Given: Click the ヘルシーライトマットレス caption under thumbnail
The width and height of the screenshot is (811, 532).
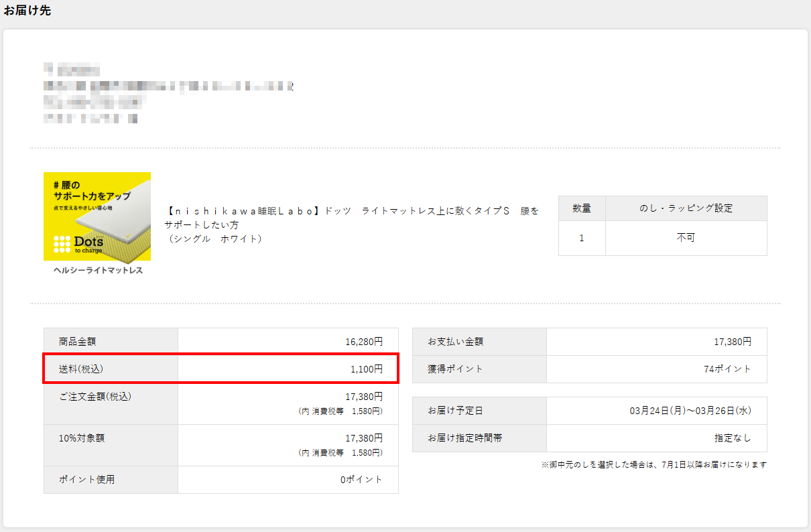Looking at the screenshot, I should click(98, 270).
